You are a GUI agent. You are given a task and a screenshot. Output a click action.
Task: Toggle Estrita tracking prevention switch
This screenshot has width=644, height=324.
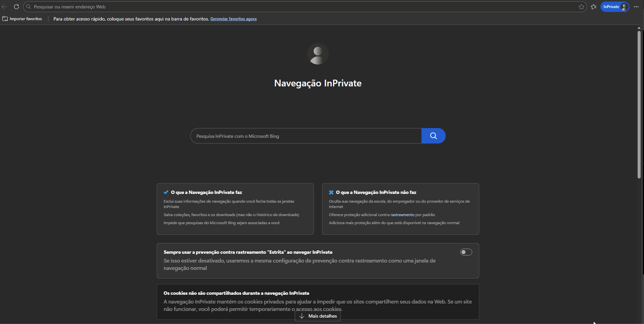click(466, 252)
